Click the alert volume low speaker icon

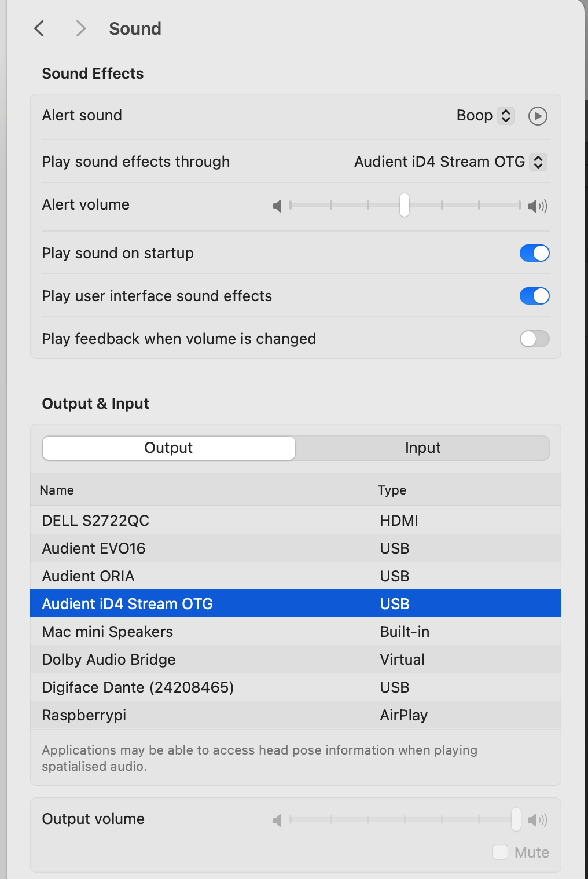point(277,206)
